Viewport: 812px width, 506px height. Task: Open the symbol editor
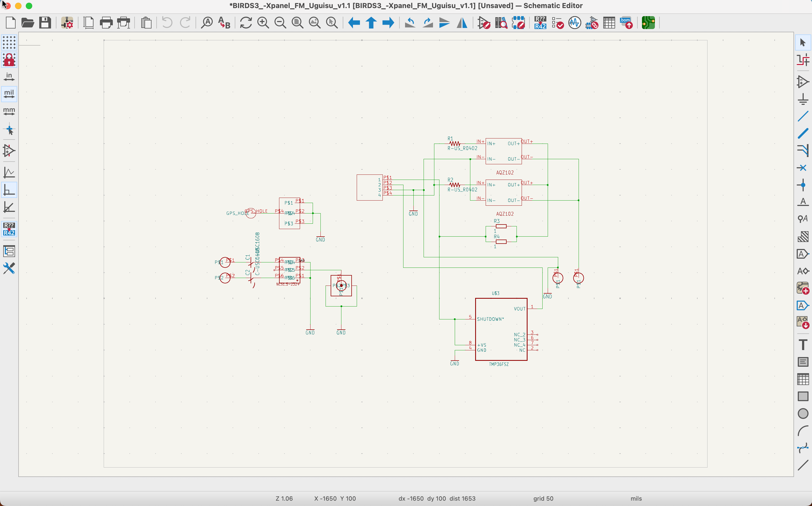(484, 23)
